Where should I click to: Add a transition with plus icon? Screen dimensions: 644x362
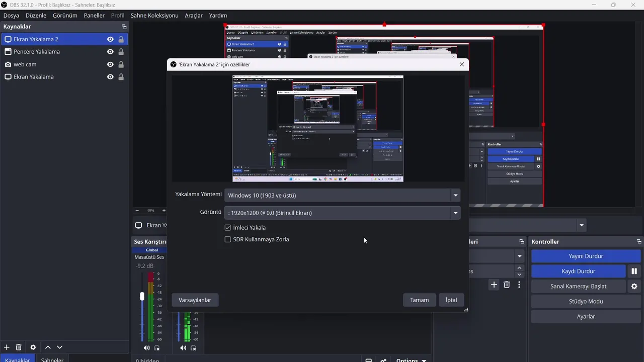pyautogui.click(x=494, y=285)
